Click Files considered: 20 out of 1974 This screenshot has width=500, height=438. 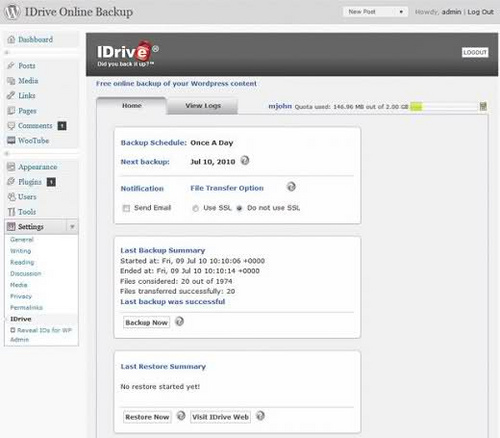point(176,281)
